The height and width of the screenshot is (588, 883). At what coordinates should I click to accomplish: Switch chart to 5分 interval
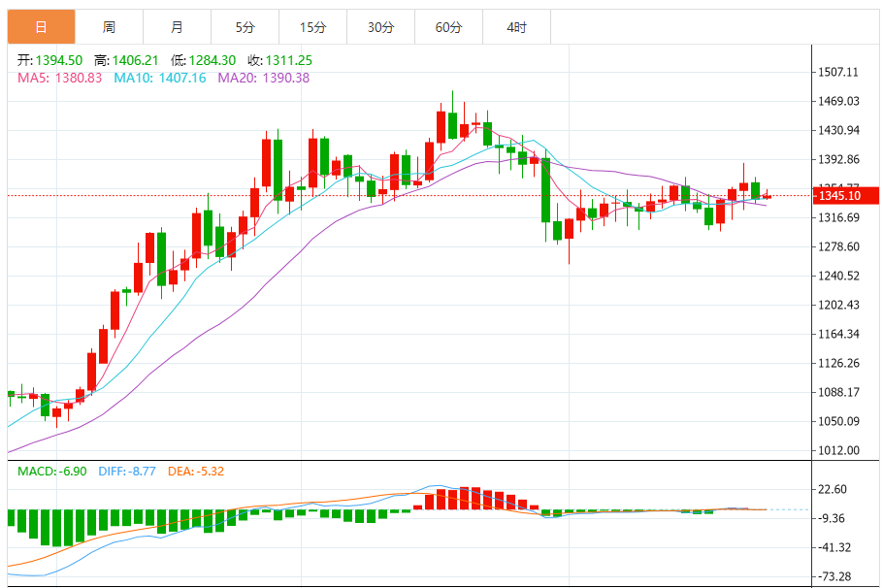click(245, 27)
